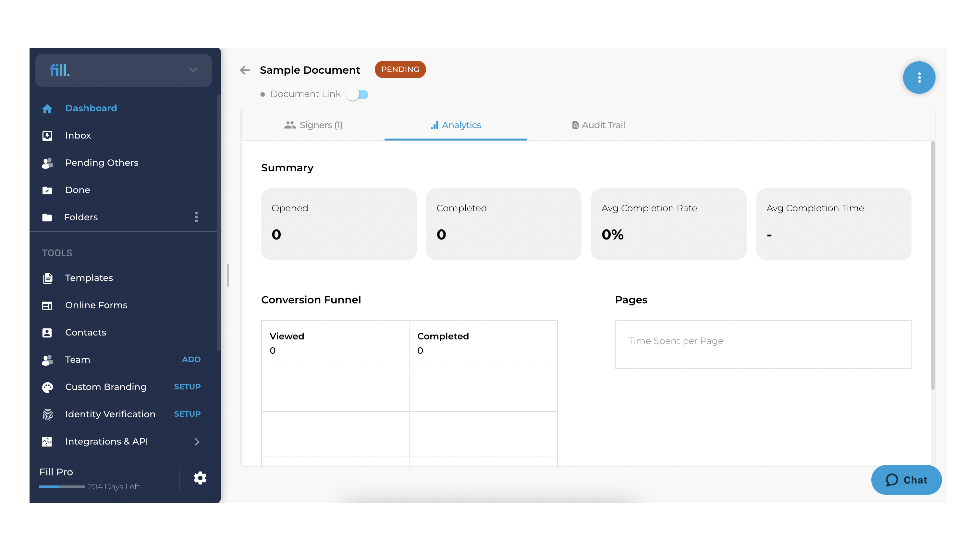Screen dimensions: 980x551
Task: Open the Dashboard from the sidebar
Action: [91, 108]
